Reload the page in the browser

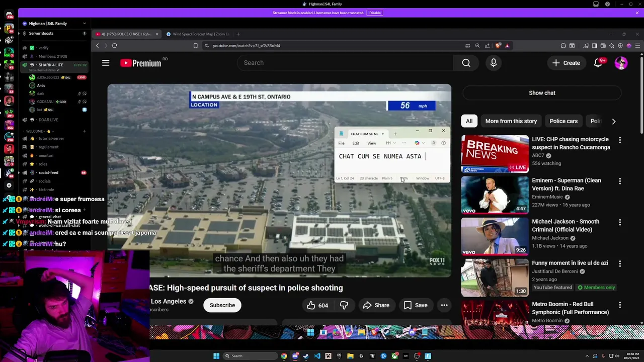(x=115, y=46)
